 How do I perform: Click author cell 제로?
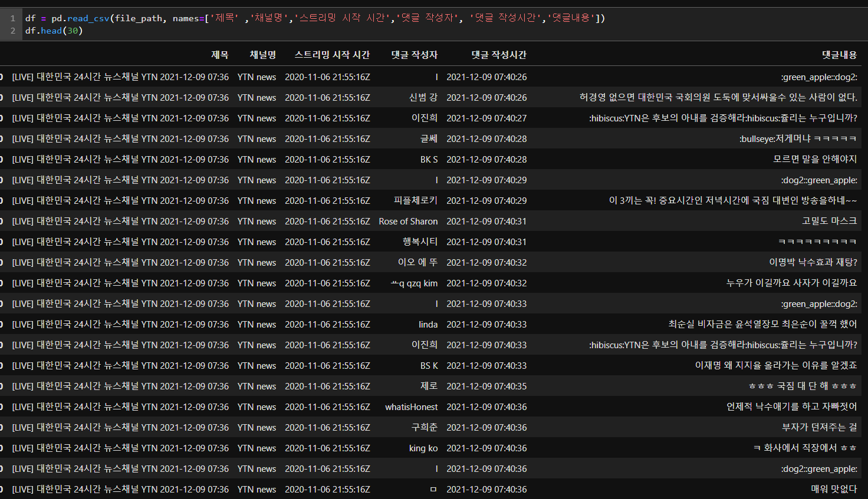tap(429, 386)
